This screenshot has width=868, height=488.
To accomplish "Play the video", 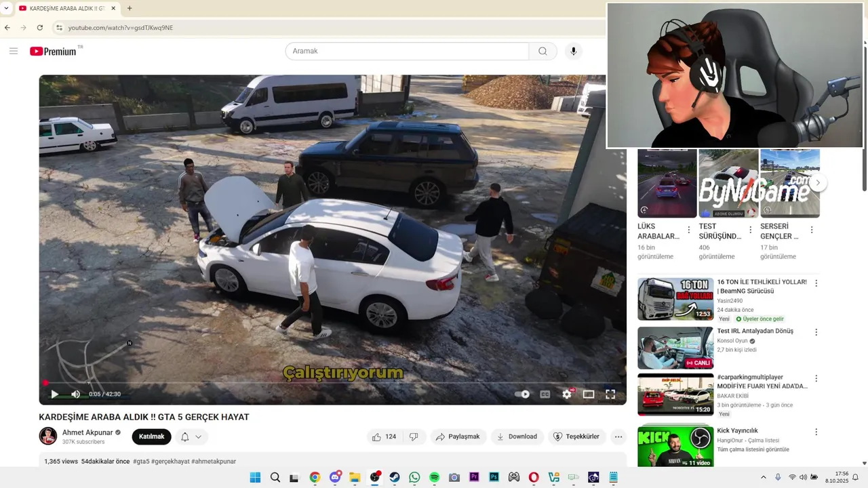I will point(55,394).
